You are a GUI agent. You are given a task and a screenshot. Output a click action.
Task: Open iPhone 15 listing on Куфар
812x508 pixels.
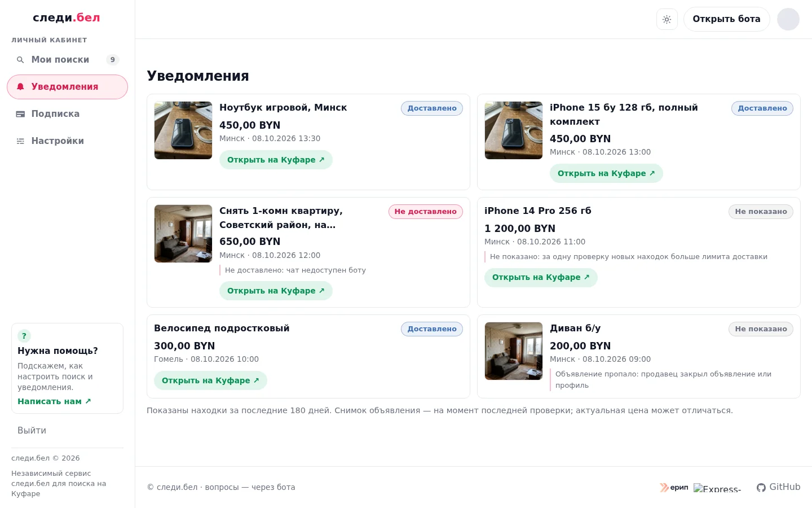[x=606, y=173]
